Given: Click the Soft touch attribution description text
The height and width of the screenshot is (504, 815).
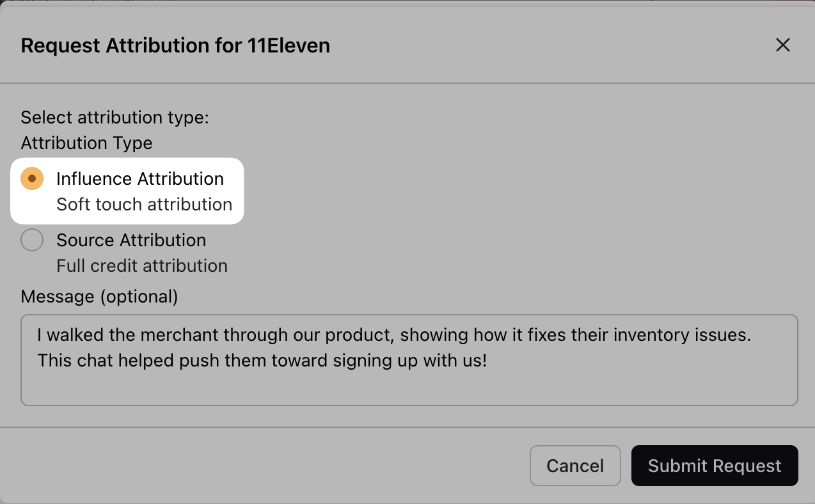Looking at the screenshot, I should (144, 204).
